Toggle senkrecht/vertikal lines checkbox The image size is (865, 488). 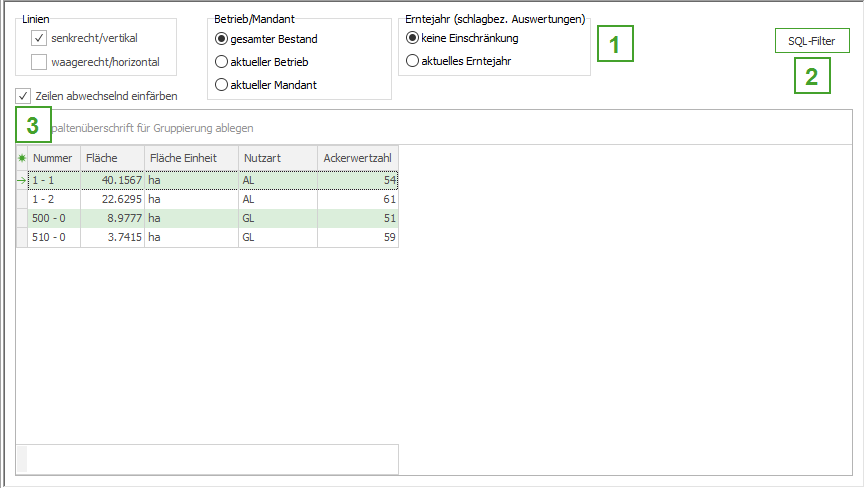(40, 38)
